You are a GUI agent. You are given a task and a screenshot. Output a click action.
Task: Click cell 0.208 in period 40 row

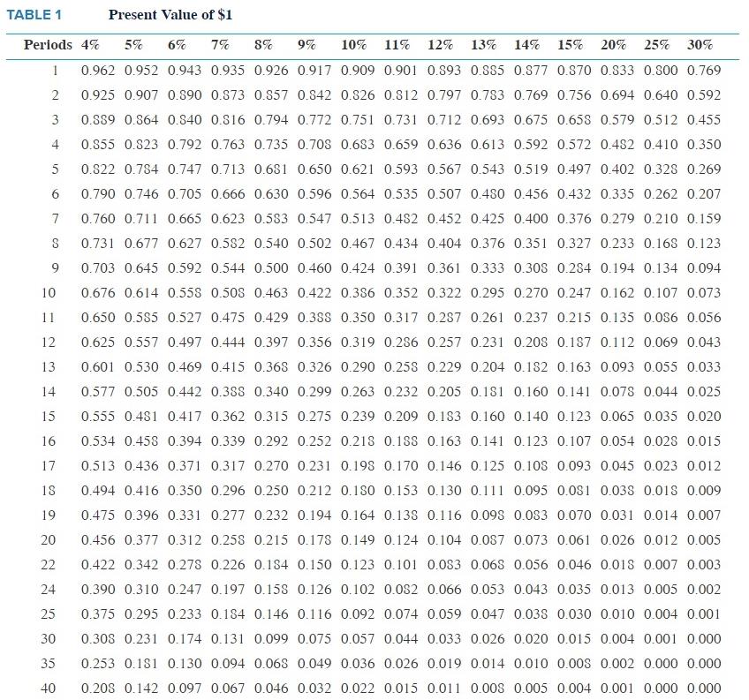click(98, 689)
